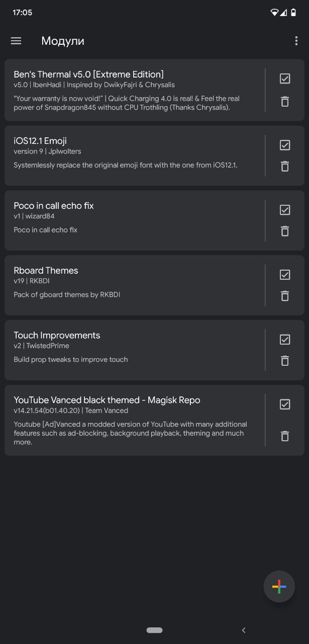The image size is (309, 644).
Task: Remove the iOS12.1 Emoji module
Action: [x=285, y=166]
